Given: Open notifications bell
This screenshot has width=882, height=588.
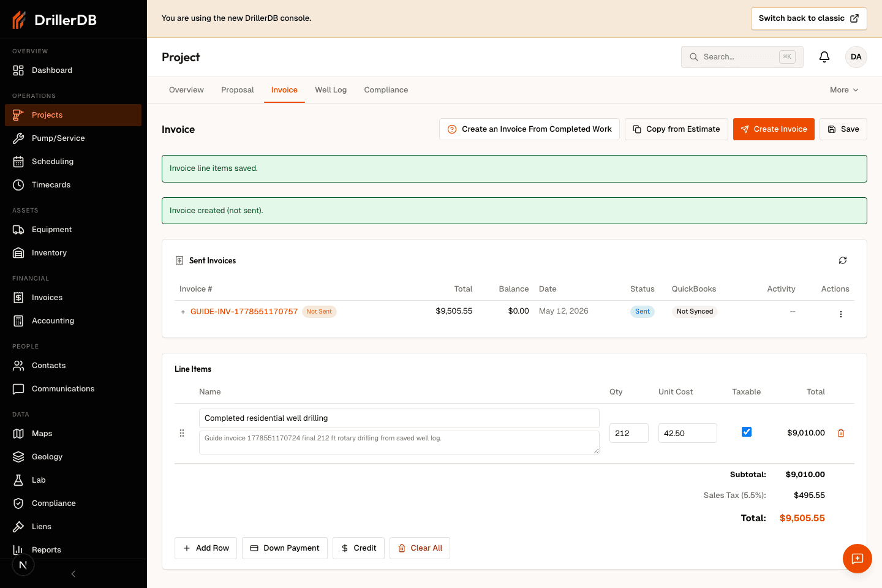Looking at the screenshot, I should coord(824,57).
